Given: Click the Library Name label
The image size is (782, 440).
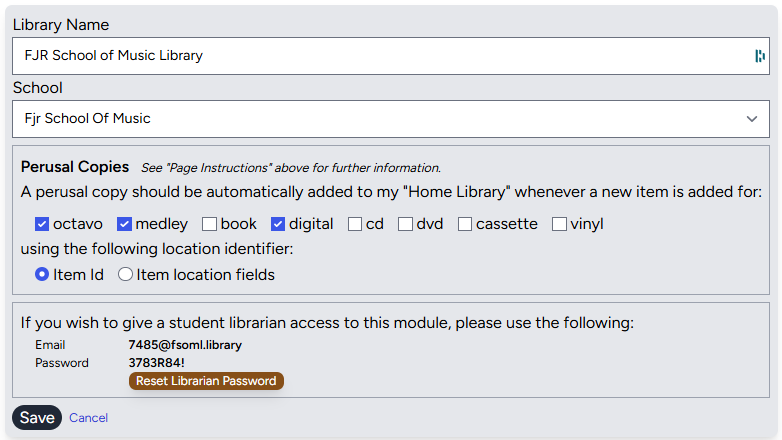Looking at the screenshot, I should (x=61, y=24).
